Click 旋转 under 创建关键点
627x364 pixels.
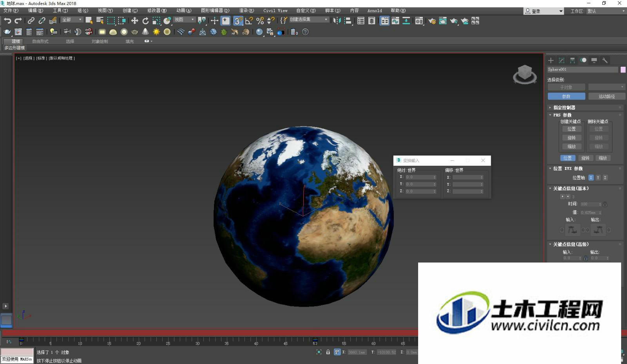click(x=572, y=138)
